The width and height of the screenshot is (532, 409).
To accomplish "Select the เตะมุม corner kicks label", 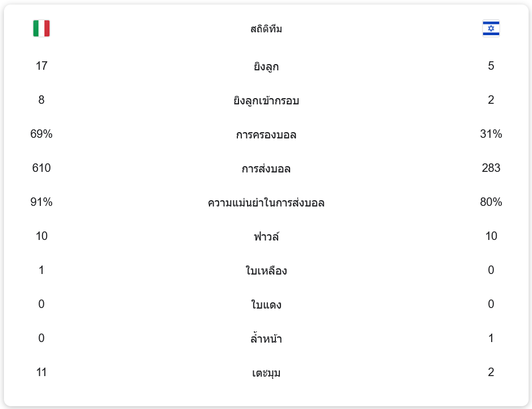I will pos(266,373).
